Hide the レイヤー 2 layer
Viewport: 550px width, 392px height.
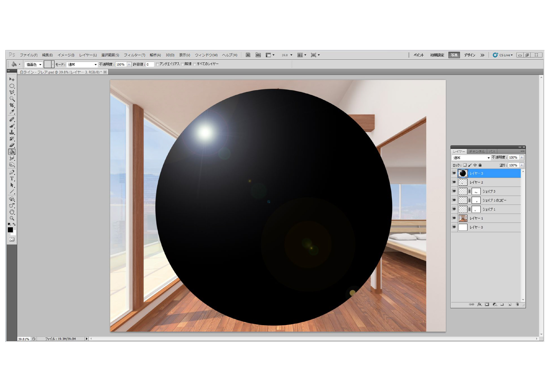454,182
